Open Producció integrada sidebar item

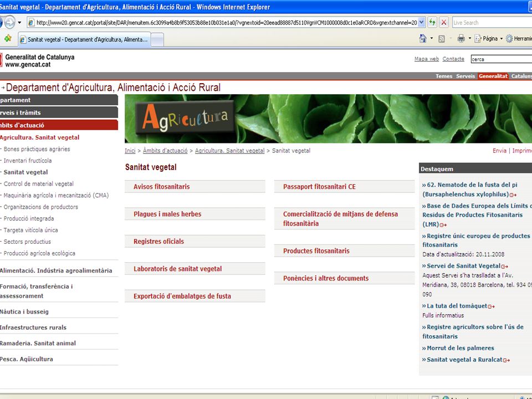point(28,218)
